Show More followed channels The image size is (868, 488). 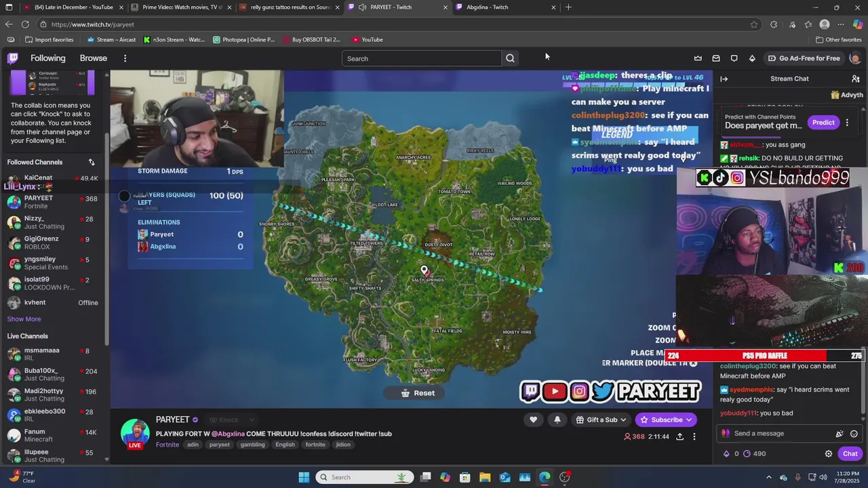pyautogui.click(x=24, y=319)
